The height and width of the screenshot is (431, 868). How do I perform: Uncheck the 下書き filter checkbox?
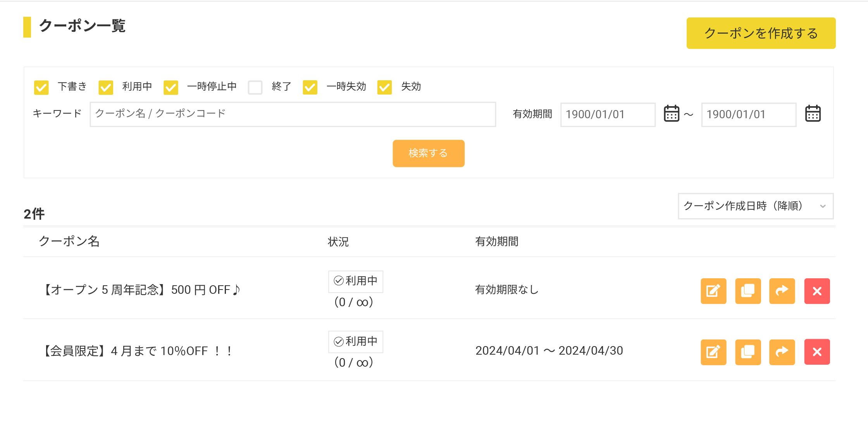[41, 87]
